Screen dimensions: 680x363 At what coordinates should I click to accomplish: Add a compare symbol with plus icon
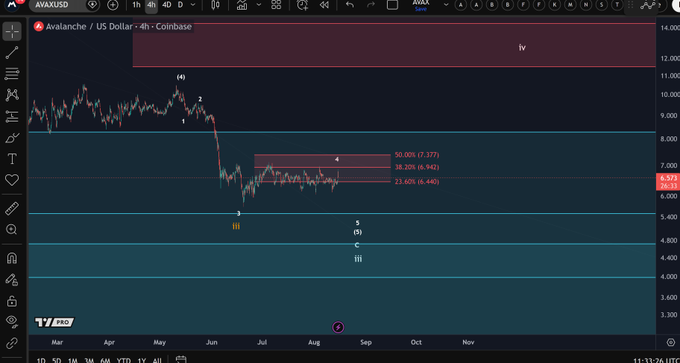tap(113, 5)
